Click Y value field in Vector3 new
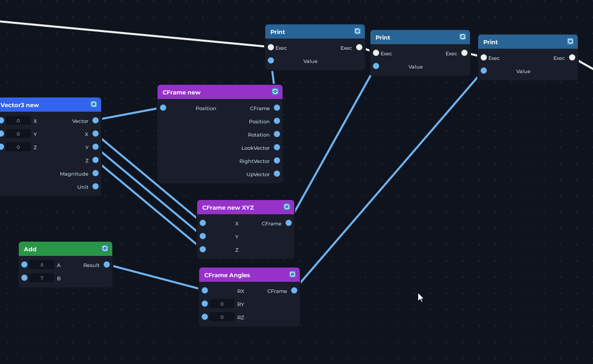The height and width of the screenshot is (364, 593). pos(18,134)
